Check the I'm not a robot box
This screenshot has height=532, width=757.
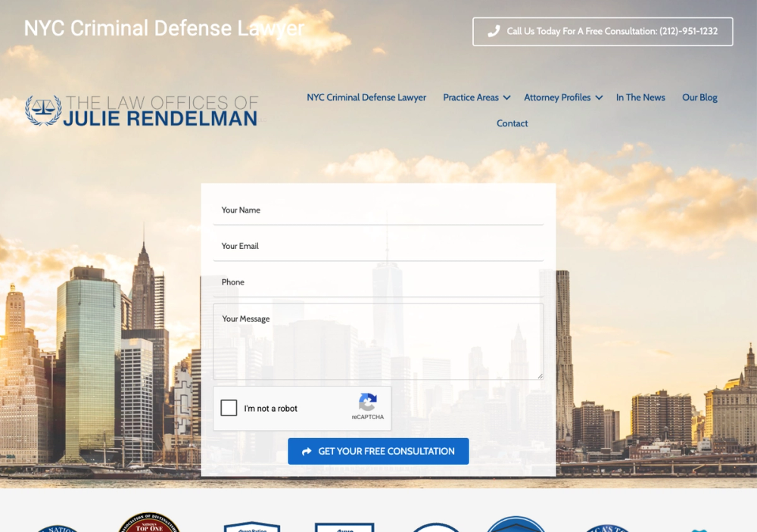[229, 408]
